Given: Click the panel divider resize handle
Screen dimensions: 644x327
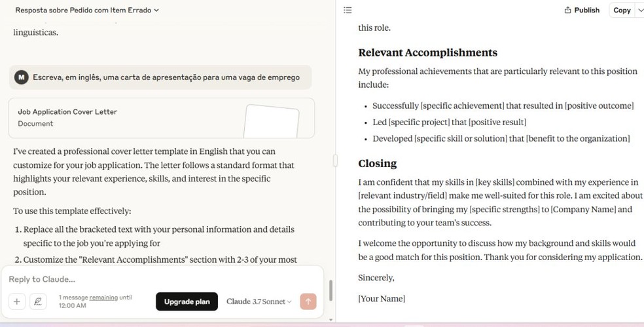Looking at the screenshot, I should pyautogui.click(x=336, y=161).
